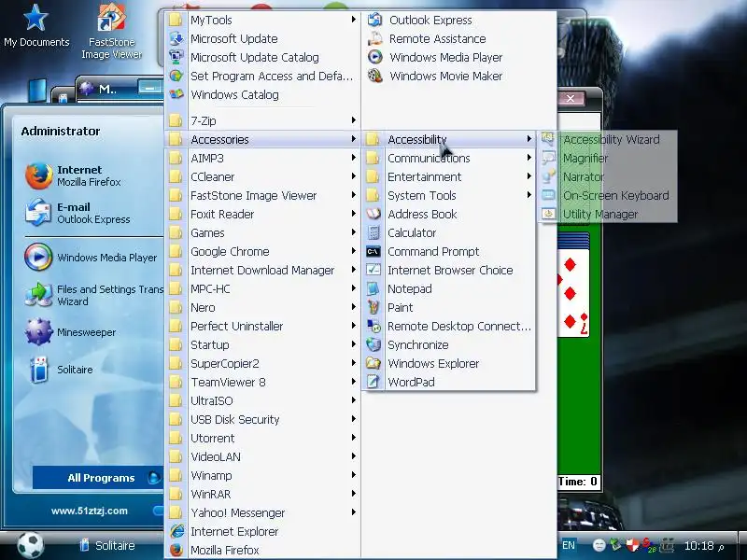747x560 pixels.
Task: Open Microsoft Update Catalog
Action: [262, 57]
